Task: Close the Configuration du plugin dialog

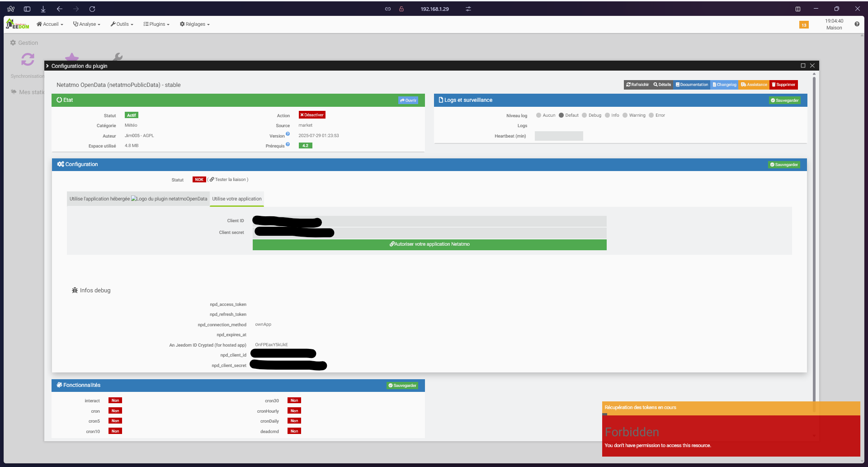Action: (x=812, y=66)
